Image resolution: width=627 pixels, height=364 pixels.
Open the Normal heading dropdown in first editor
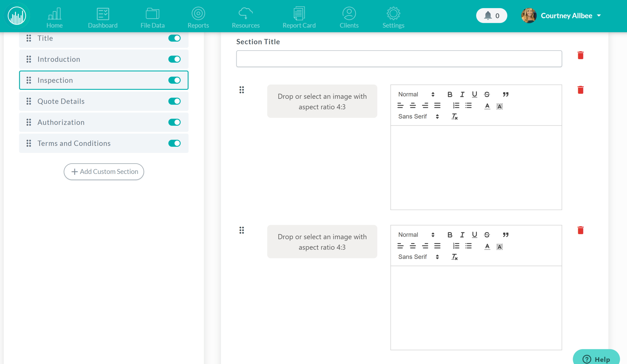416,95
